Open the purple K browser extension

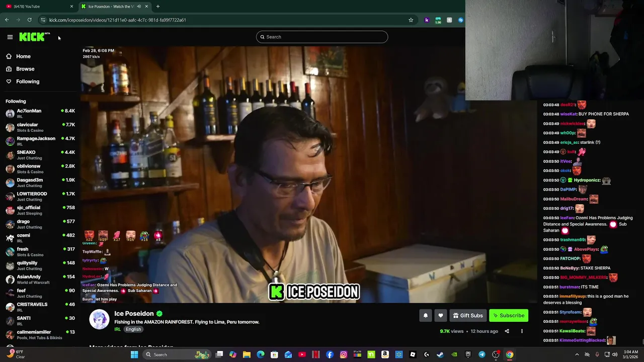click(x=427, y=20)
